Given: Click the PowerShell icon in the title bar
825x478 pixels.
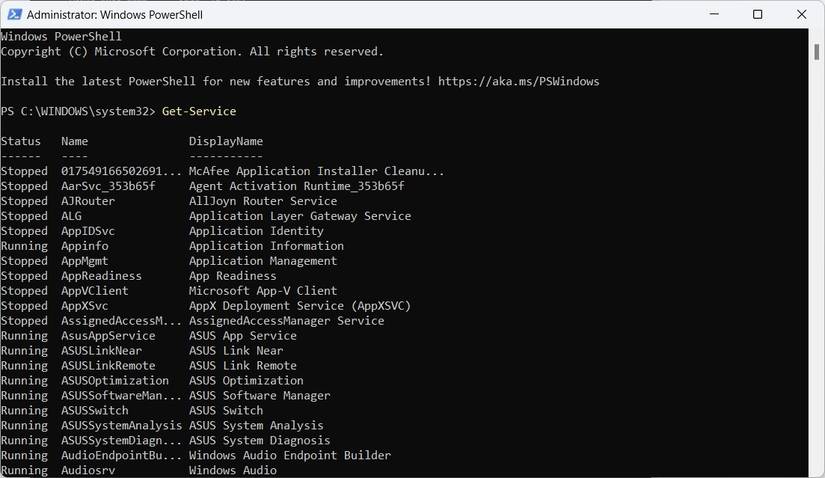Looking at the screenshot, I should click(x=13, y=15).
